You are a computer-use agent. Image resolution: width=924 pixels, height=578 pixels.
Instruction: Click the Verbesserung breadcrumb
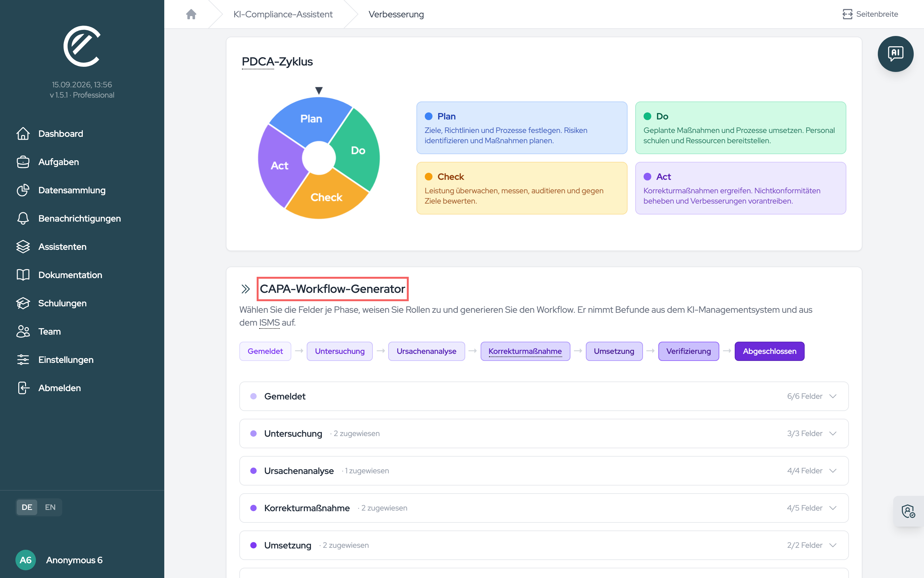coord(396,14)
